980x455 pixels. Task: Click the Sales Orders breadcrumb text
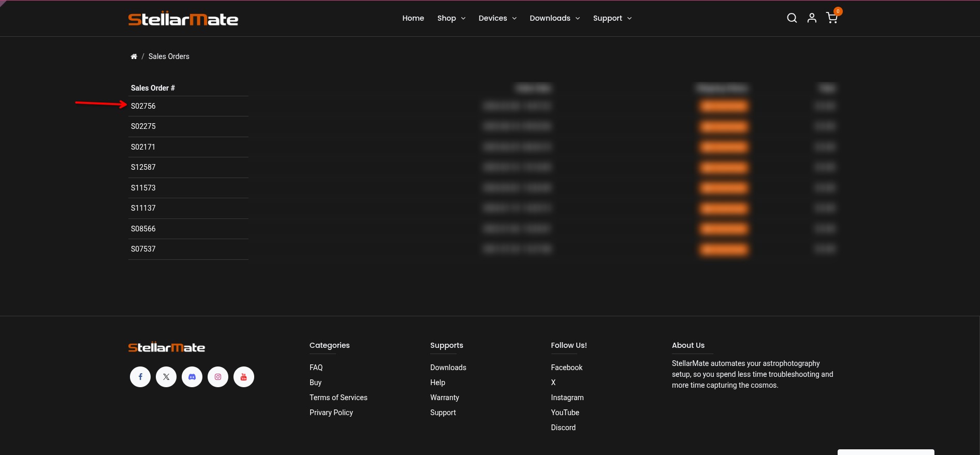coord(169,56)
